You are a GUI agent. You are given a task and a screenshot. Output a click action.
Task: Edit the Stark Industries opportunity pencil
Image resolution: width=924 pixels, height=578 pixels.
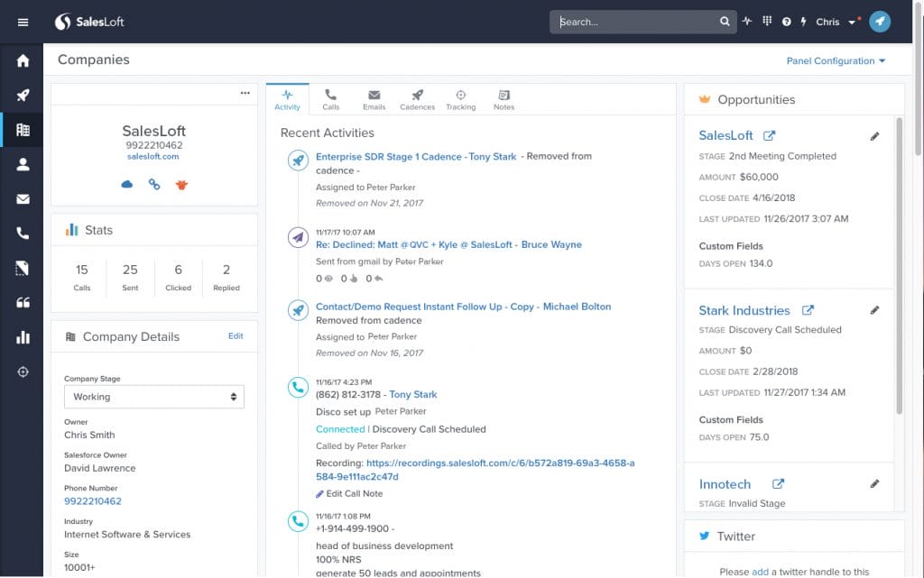(x=874, y=309)
